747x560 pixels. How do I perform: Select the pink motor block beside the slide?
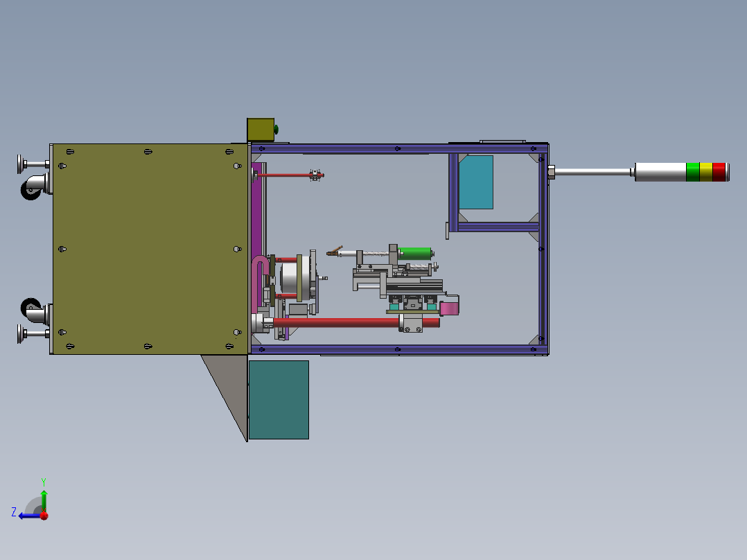[449, 308]
